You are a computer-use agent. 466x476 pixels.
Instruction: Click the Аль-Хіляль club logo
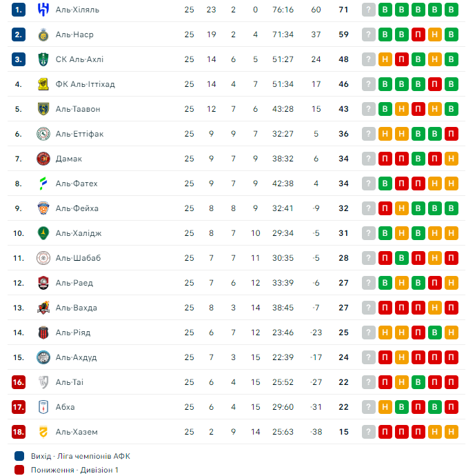coord(43,10)
